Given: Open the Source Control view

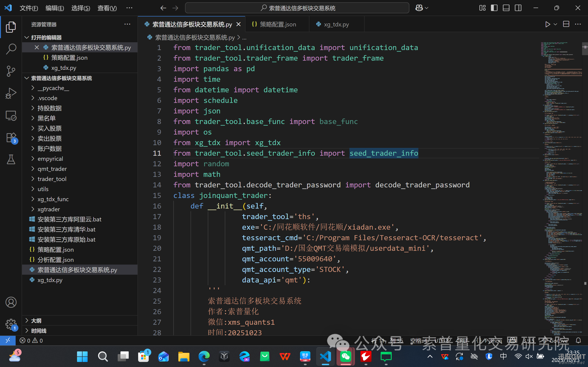Looking at the screenshot, I should (11, 71).
